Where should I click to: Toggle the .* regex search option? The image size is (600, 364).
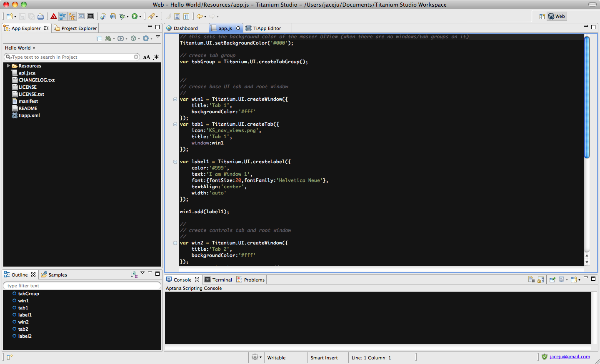[156, 57]
